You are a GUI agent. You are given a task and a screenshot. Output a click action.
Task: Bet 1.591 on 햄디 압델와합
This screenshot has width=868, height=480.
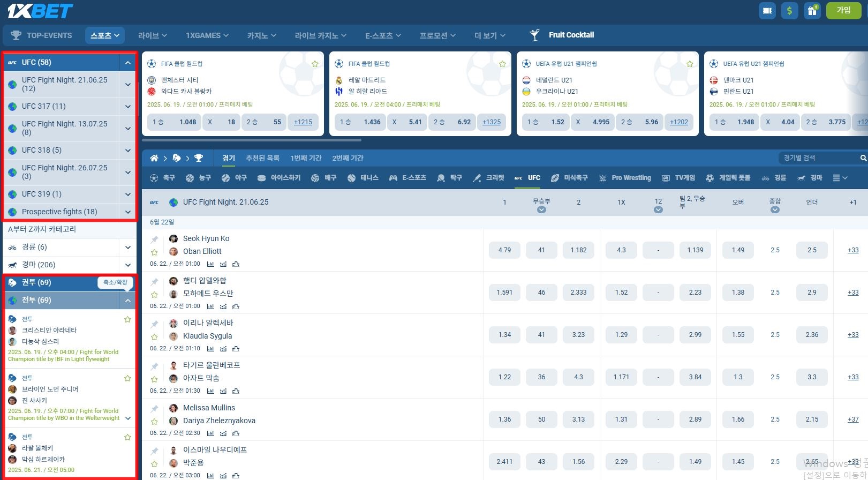[504, 292]
